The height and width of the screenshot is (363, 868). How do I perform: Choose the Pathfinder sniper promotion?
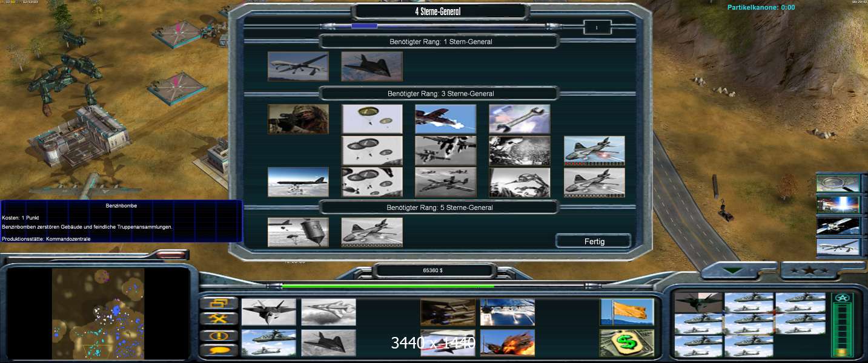(298, 119)
